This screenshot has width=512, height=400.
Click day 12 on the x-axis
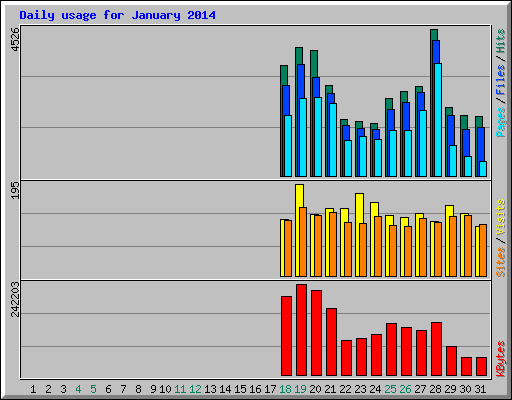[195, 389]
